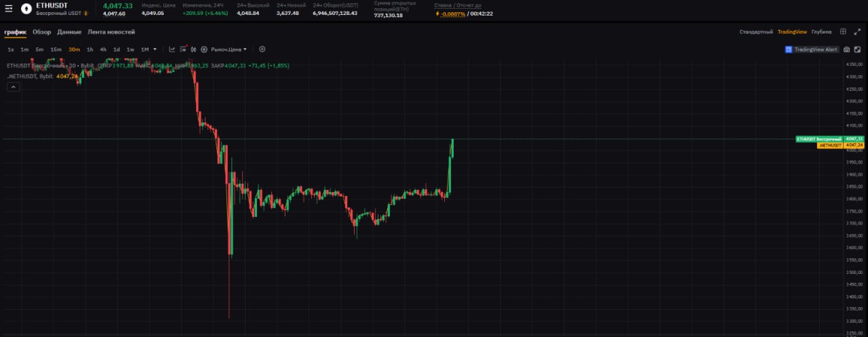Open the Обзор tab

point(41,32)
